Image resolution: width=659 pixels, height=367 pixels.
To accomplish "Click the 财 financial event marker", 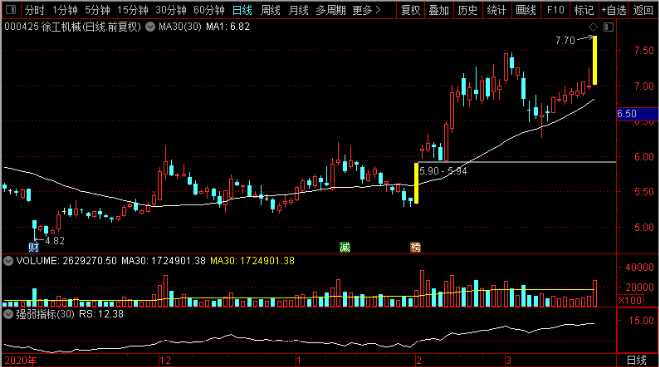I will pos(33,247).
